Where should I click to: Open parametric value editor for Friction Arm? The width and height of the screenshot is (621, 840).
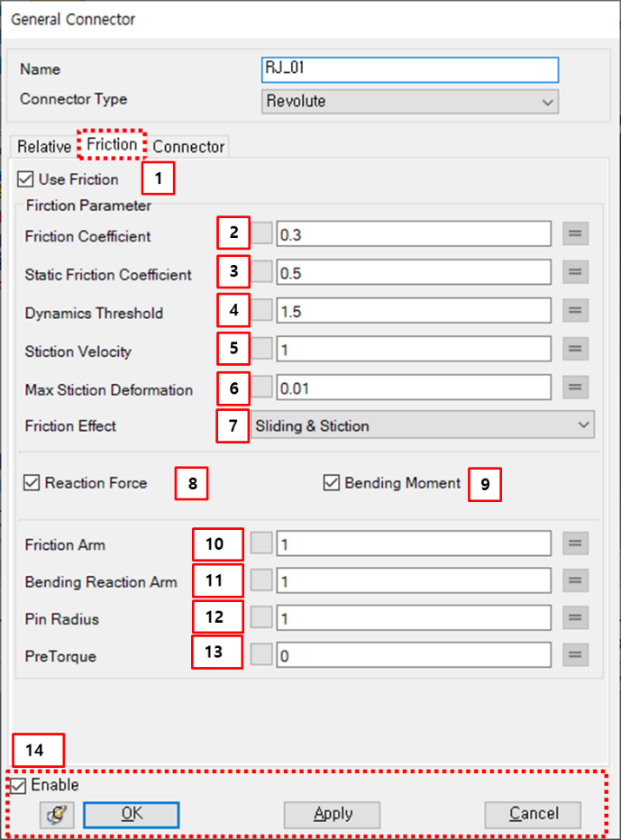tap(575, 543)
